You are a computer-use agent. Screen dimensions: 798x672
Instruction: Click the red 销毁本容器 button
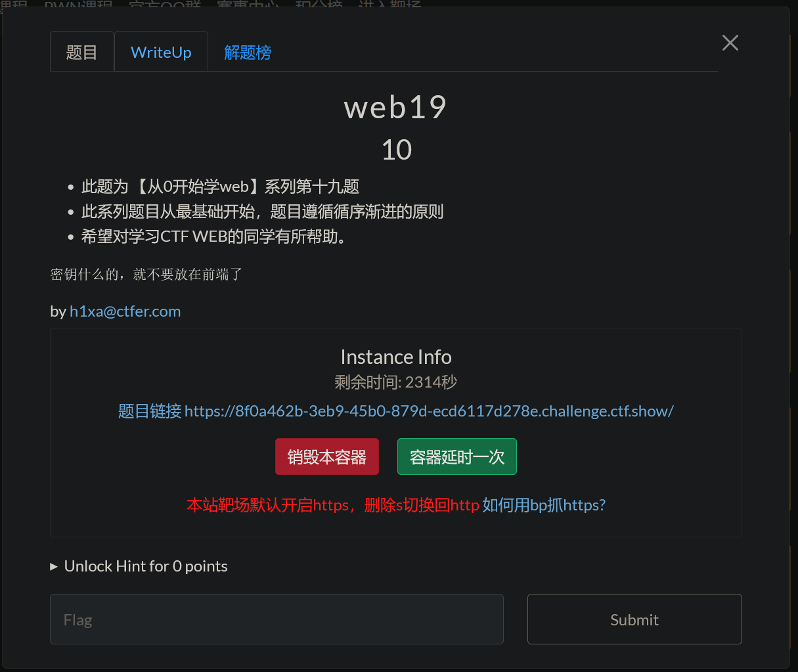(327, 457)
